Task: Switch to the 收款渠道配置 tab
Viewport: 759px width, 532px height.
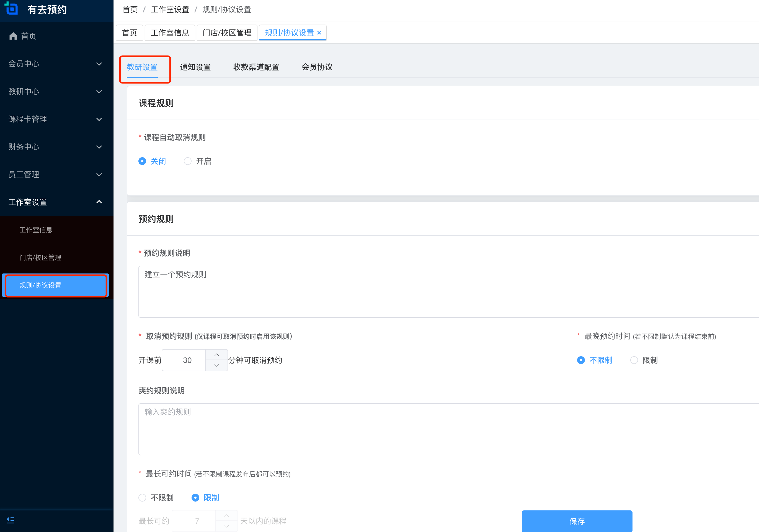Action: 256,67
